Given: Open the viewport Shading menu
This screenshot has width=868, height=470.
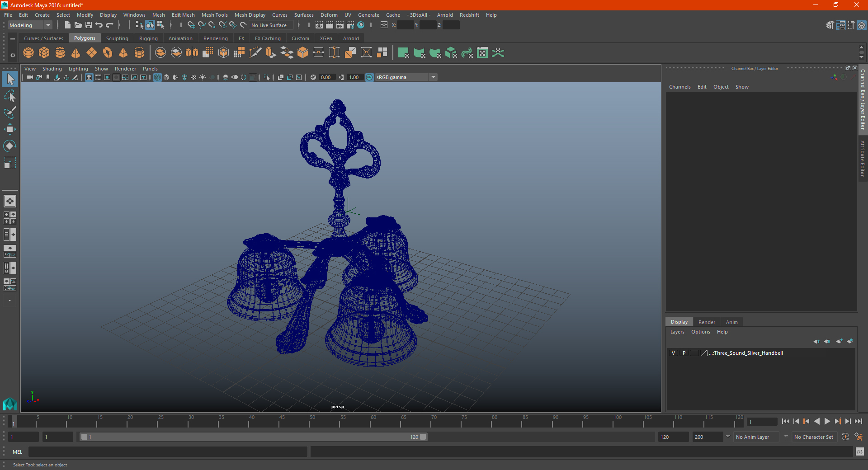Looking at the screenshot, I should tap(52, 69).
